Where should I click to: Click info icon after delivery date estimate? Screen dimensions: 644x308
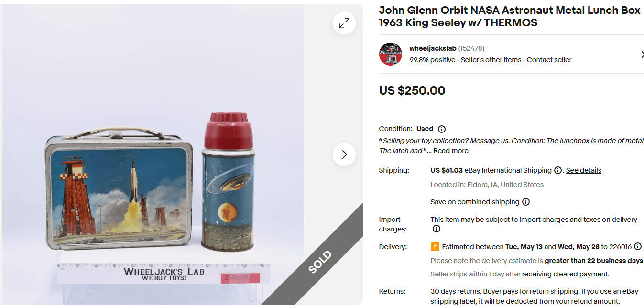click(x=638, y=247)
